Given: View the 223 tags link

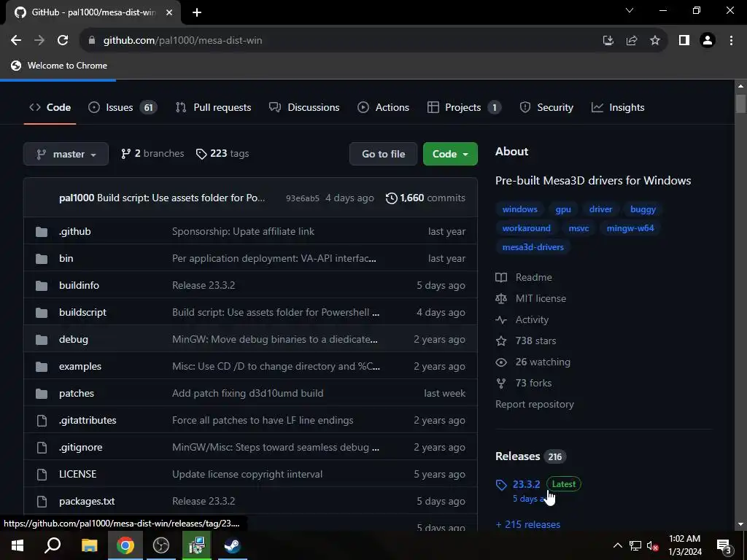Looking at the screenshot, I should pyautogui.click(x=222, y=153).
